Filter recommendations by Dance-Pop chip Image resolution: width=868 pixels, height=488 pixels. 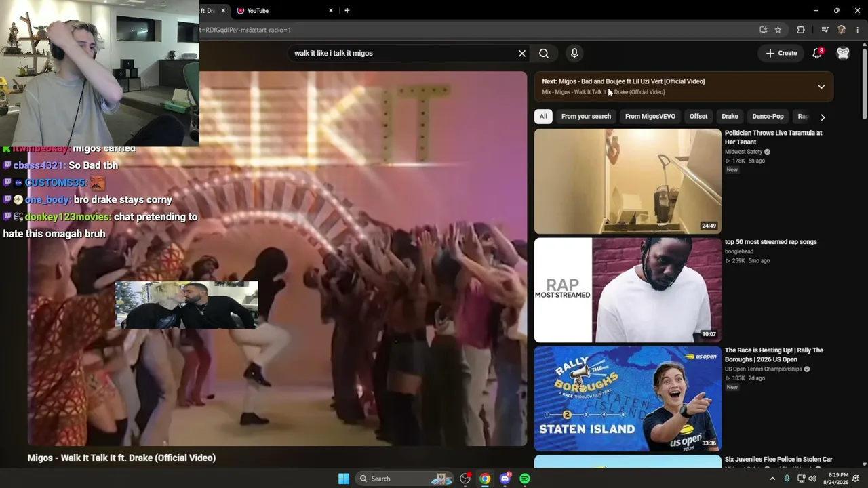point(768,117)
